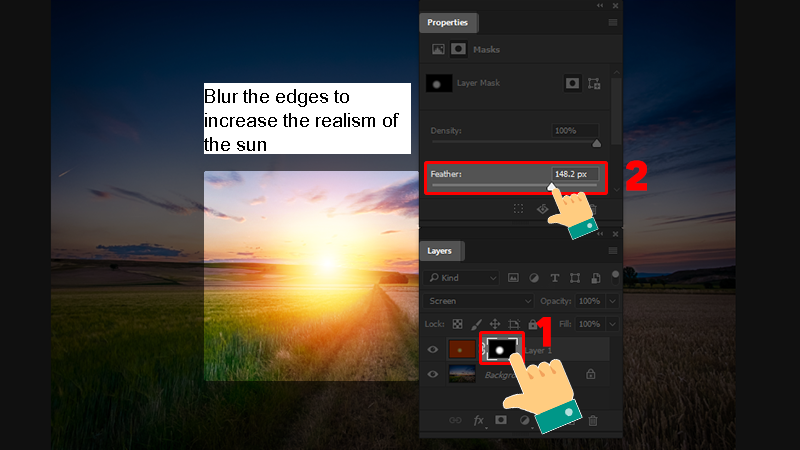Filter layers by type layers

coord(554,278)
